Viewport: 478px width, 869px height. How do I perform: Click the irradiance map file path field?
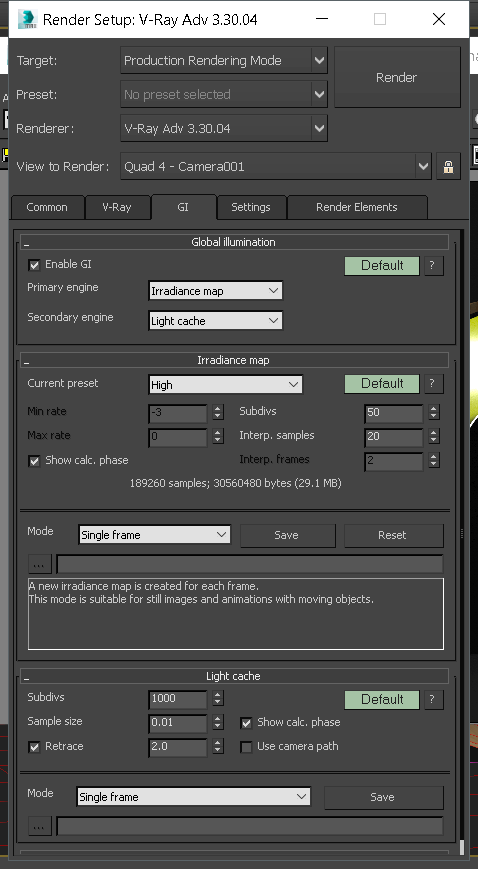click(250, 564)
